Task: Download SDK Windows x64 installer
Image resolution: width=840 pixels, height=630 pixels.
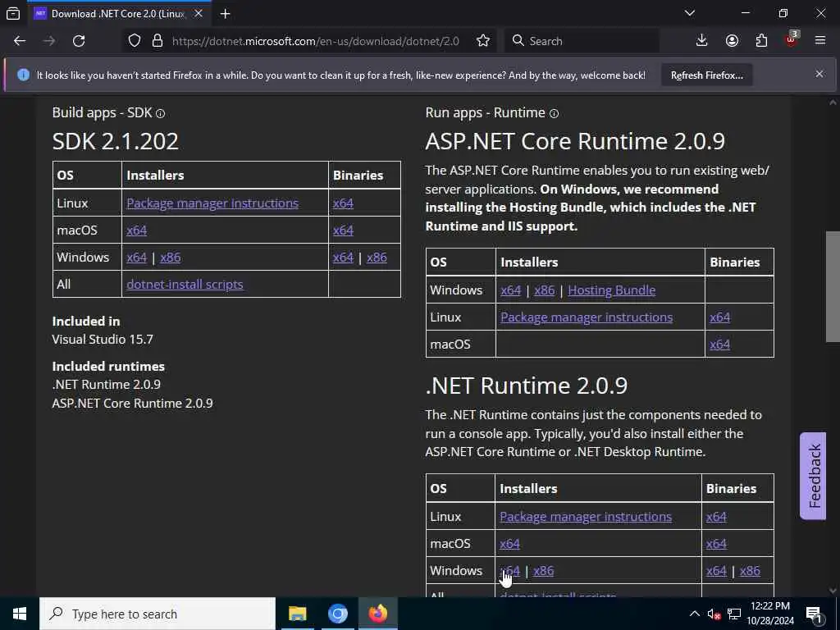Action: [137, 257]
